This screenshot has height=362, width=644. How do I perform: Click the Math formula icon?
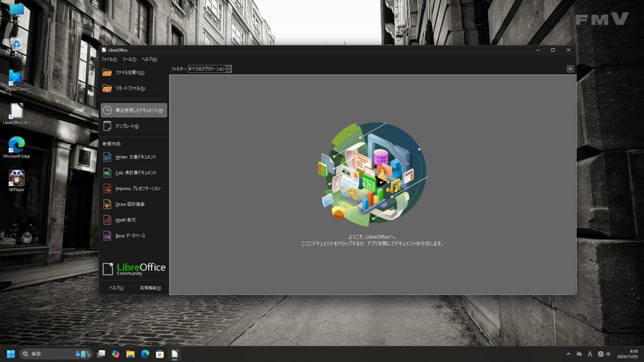[107, 220]
